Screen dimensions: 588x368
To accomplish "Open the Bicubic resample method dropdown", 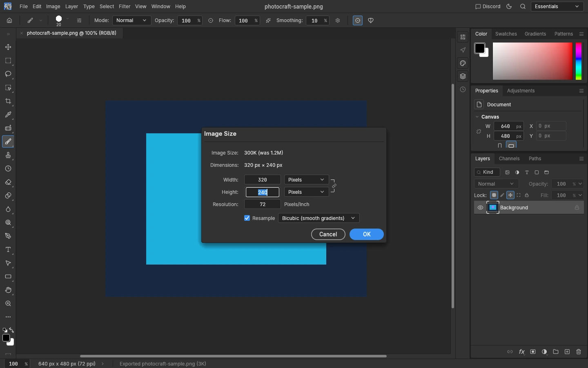I will pyautogui.click(x=318, y=218).
